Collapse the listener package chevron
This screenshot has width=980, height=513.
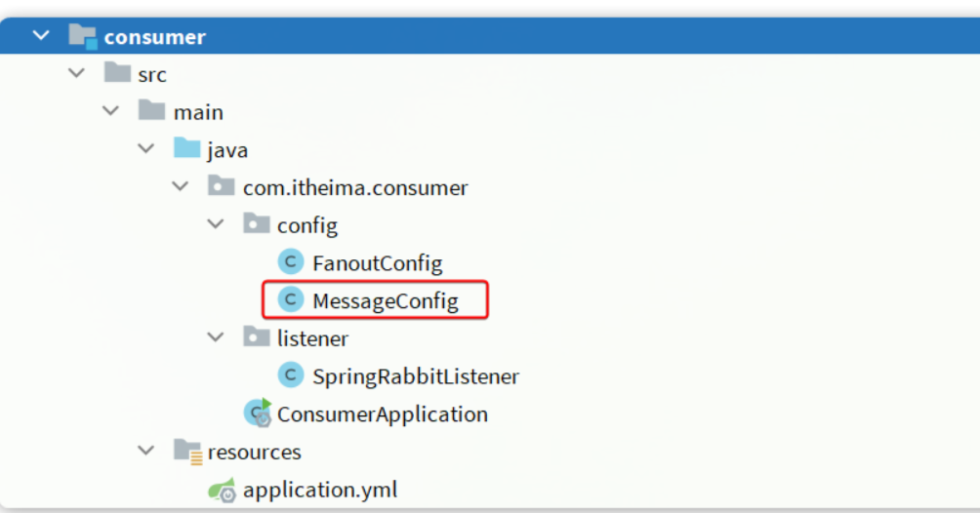point(216,337)
